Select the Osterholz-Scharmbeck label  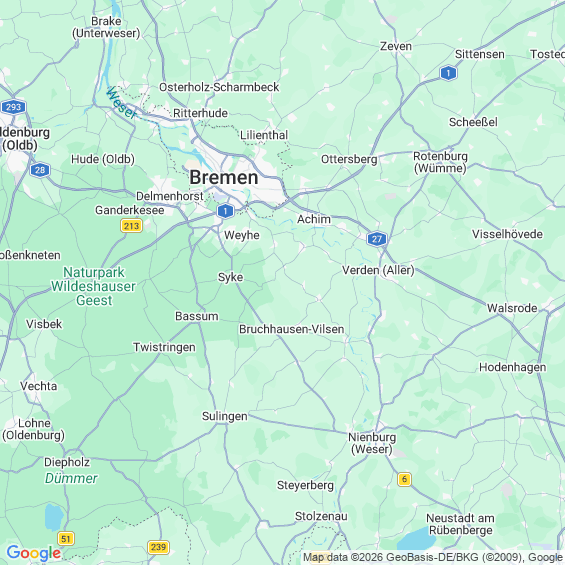pyautogui.click(x=219, y=87)
